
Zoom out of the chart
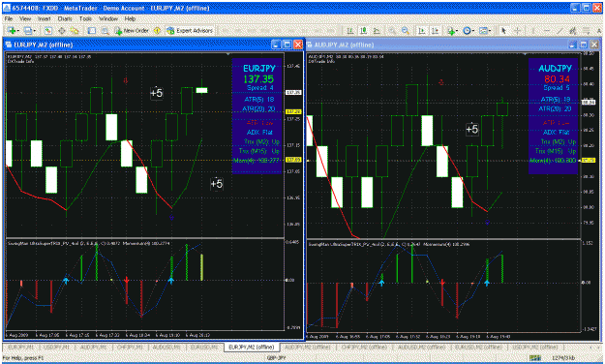point(406,30)
